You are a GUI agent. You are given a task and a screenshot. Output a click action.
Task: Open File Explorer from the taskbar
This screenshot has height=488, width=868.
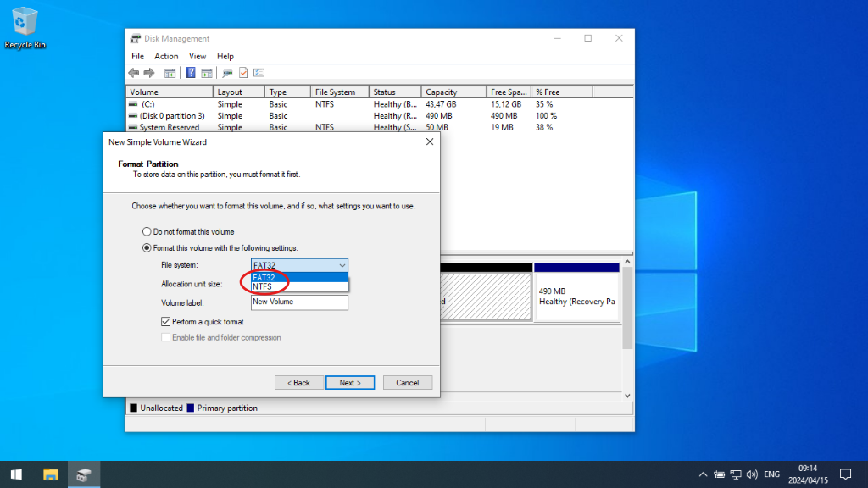click(51, 474)
